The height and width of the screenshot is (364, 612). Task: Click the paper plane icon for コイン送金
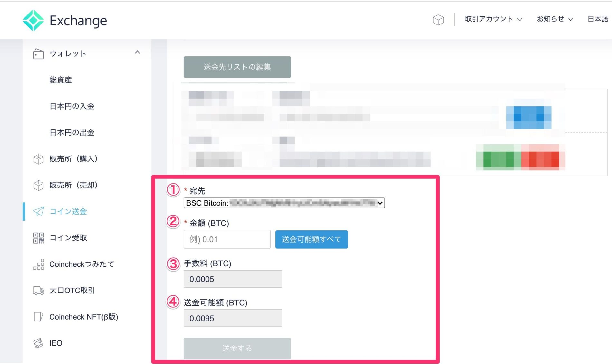coord(38,212)
